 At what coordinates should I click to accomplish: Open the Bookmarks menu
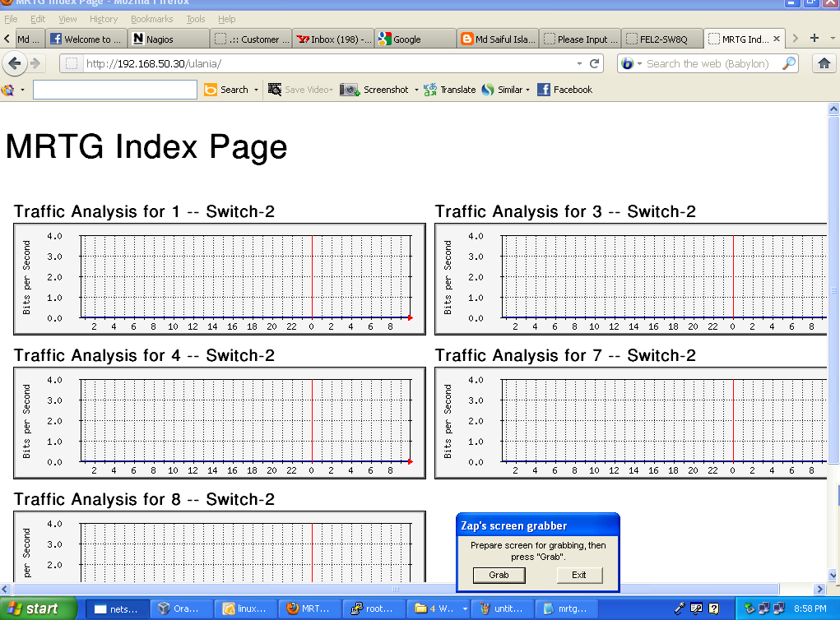(151, 19)
